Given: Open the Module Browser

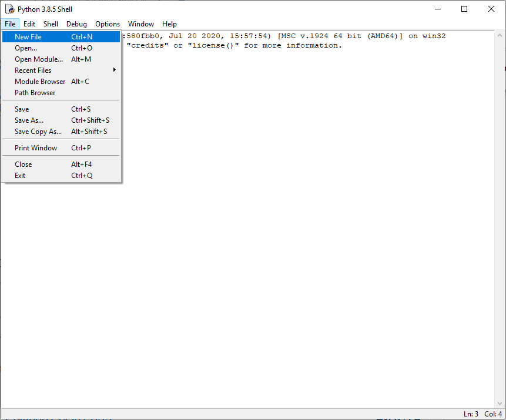Looking at the screenshot, I should (40, 82).
